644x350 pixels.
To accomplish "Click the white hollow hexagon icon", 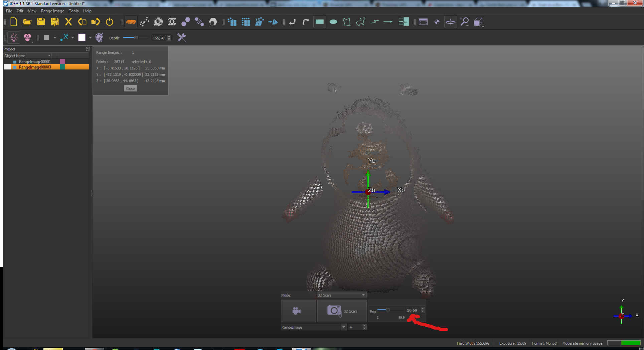I will [x=213, y=22].
